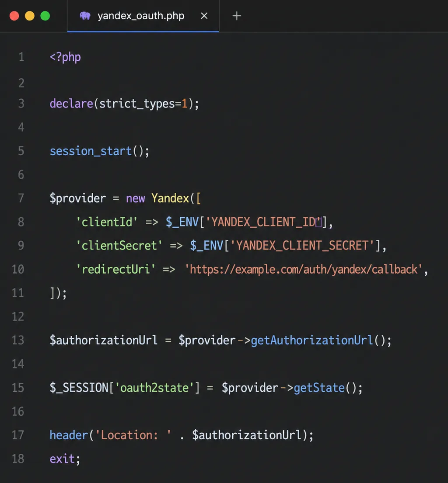
Task: Click the header function on line 17
Action: click(69, 435)
